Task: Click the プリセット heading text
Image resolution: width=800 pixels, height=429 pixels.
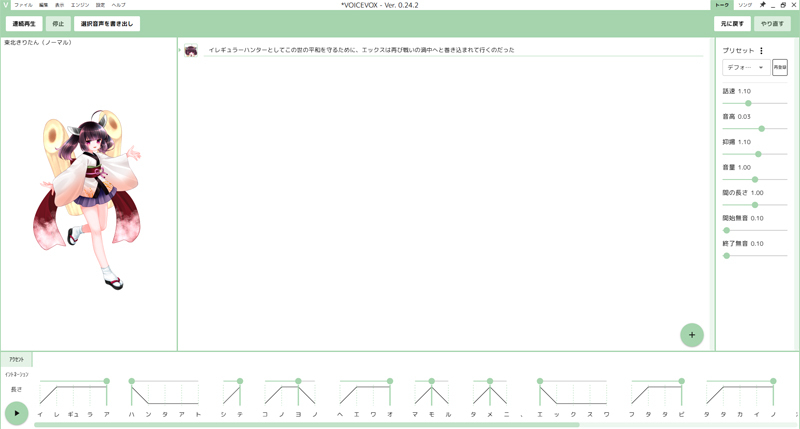Action: [x=738, y=51]
